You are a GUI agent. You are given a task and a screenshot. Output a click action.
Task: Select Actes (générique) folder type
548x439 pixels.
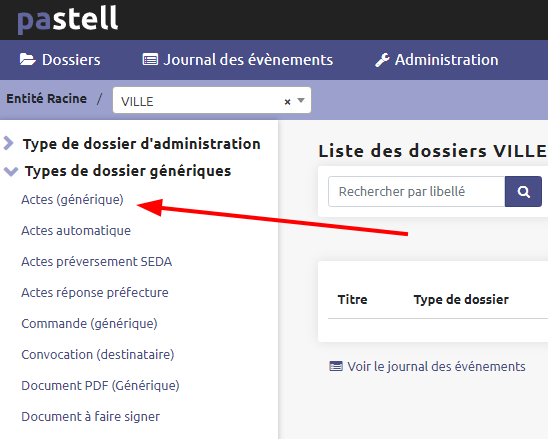(72, 200)
